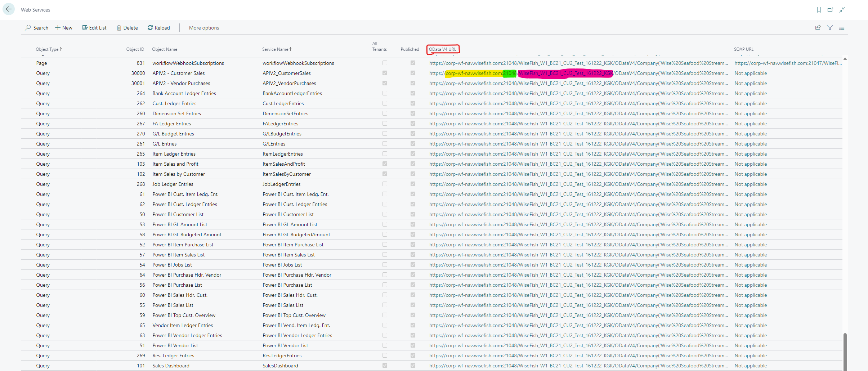The height and width of the screenshot is (371, 868).
Task: Select the Item Sales by Customer object name cell
Action: pos(179,174)
